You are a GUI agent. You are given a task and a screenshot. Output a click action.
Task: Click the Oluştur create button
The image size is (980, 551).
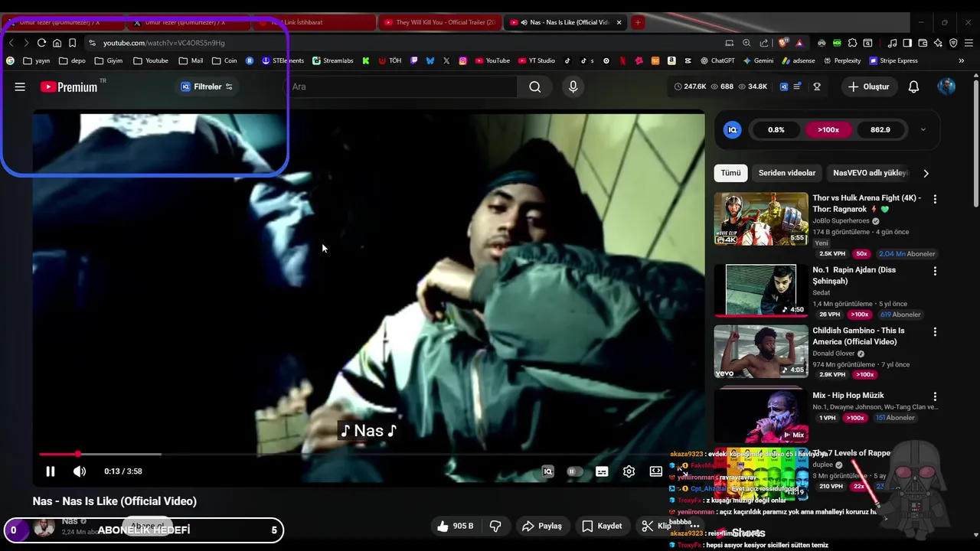click(868, 86)
